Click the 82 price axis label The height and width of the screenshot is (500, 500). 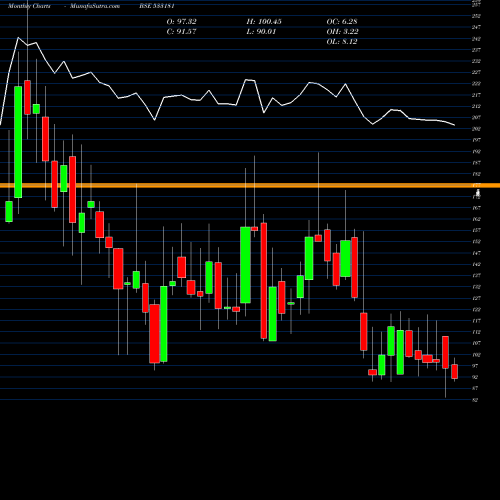click(475, 400)
